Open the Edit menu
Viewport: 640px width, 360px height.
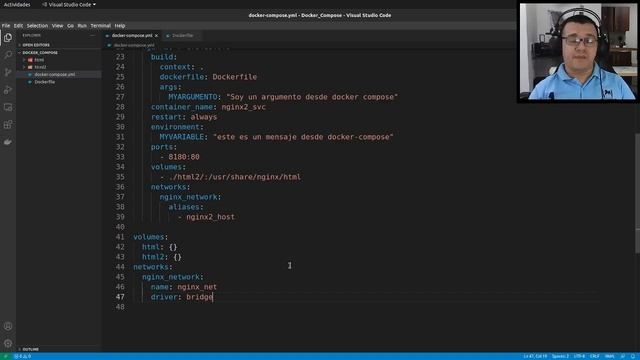point(18,25)
